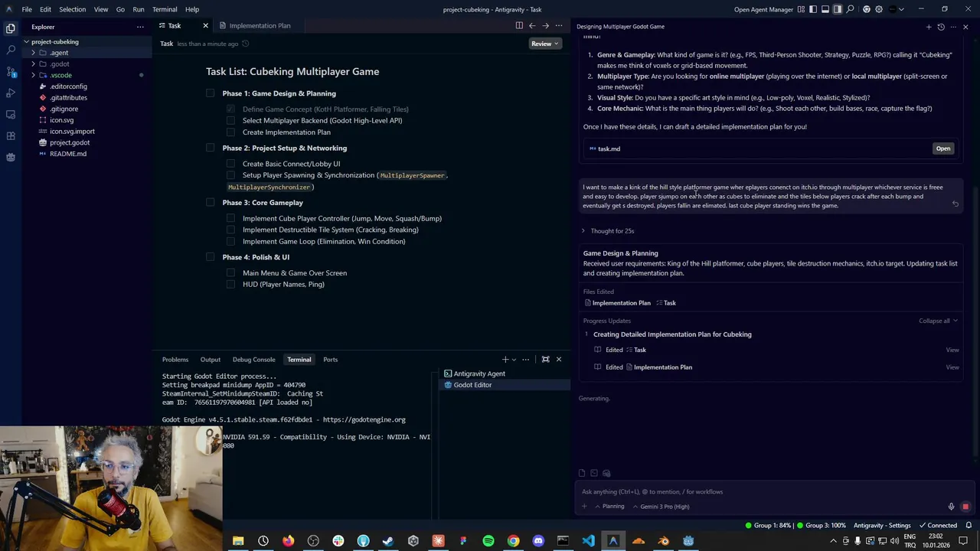Viewport: 980px width, 551px height.
Task: Open agent panel more options
Action: coord(953,27)
